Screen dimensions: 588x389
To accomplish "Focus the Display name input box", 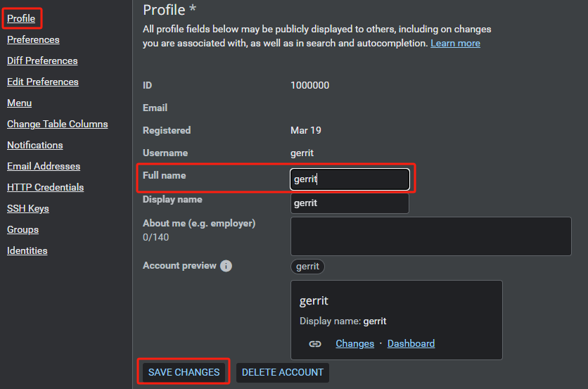I will (350, 203).
